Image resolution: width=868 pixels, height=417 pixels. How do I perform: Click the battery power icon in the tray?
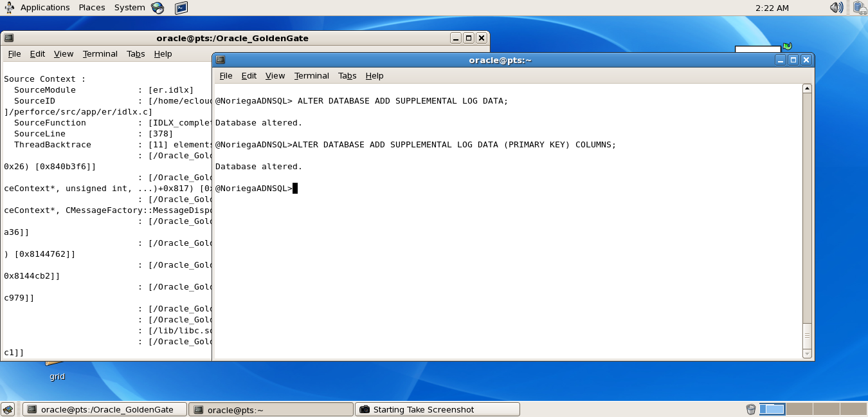pyautogui.click(x=860, y=8)
